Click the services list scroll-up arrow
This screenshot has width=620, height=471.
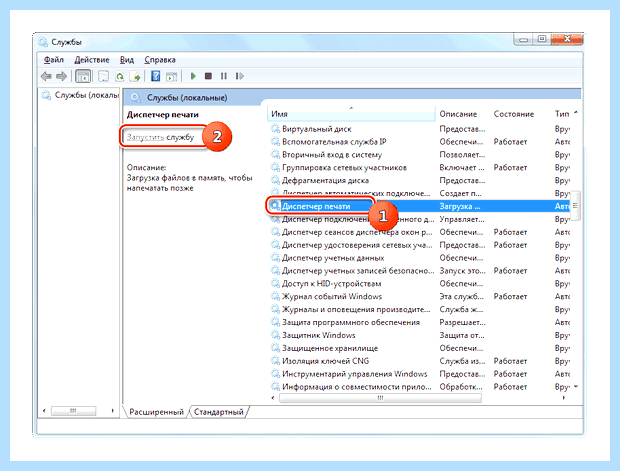coord(576,113)
